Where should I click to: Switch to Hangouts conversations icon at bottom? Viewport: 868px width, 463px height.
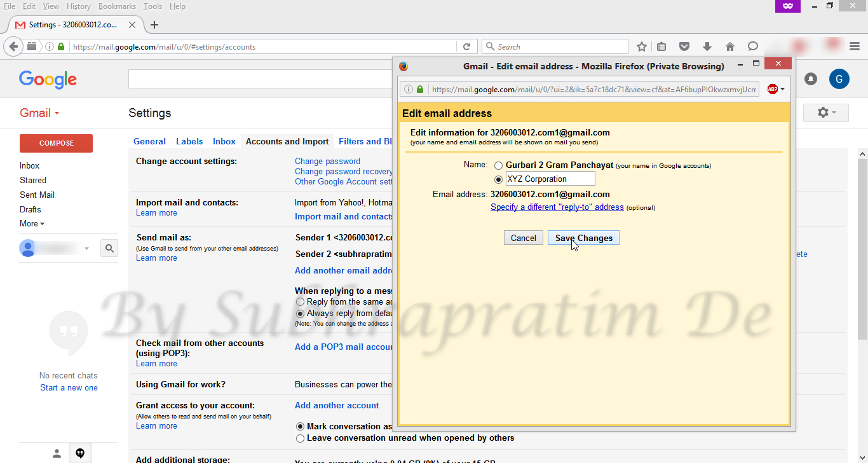click(80, 453)
